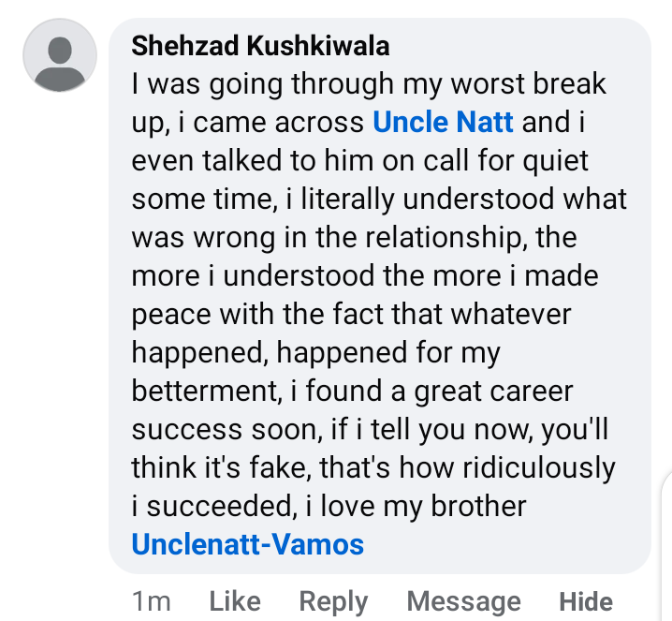The height and width of the screenshot is (621, 672).
Task: View comment permalink via 1m time
Action: (x=151, y=601)
